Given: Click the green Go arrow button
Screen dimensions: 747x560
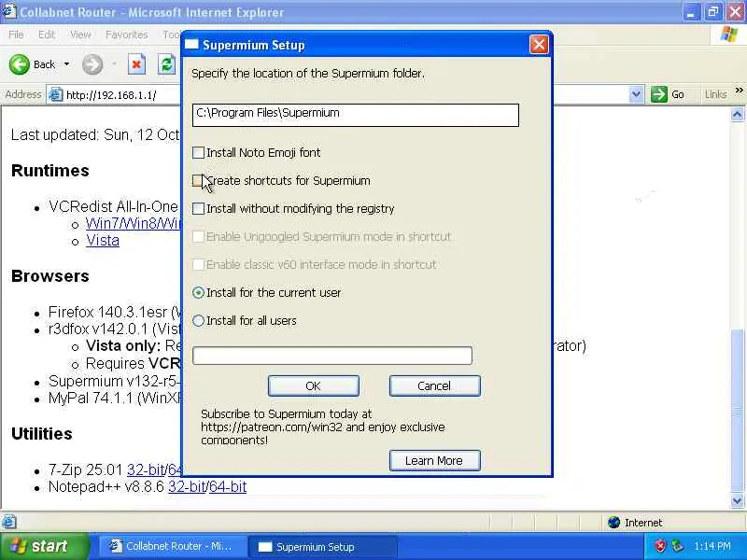Looking at the screenshot, I should [x=659, y=94].
